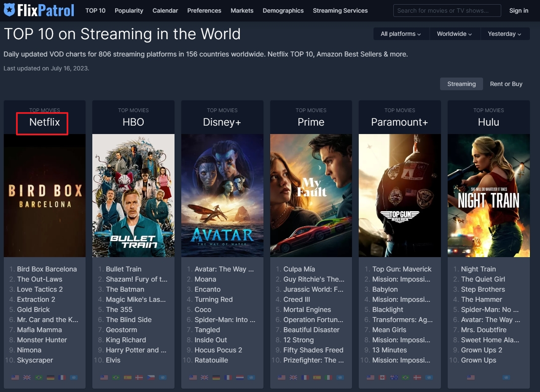The image size is (540, 392).
Task: Select Czech flag under HBO list
Action: pyautogui.click(x=151, y=377)
